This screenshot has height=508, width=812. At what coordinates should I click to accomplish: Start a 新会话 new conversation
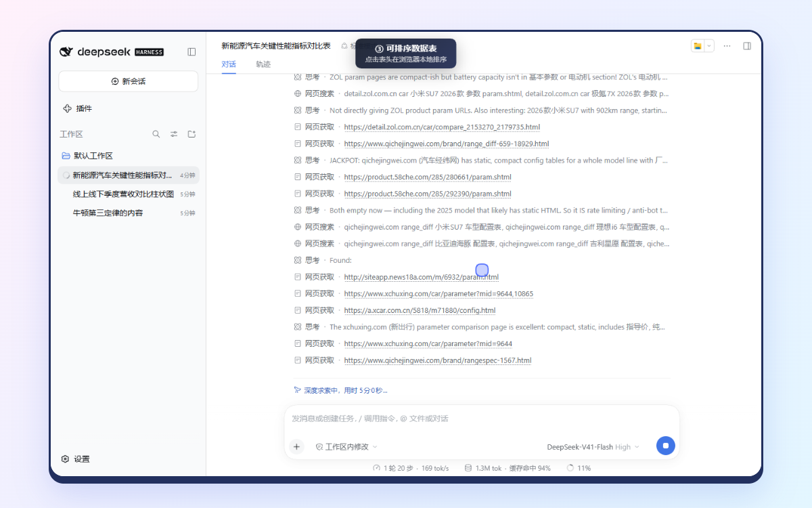pos(128,81)
